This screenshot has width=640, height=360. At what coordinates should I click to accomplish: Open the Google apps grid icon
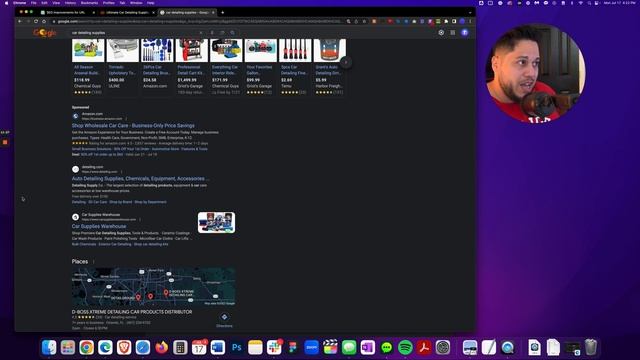pyautogui.click(x=453, y=33)
